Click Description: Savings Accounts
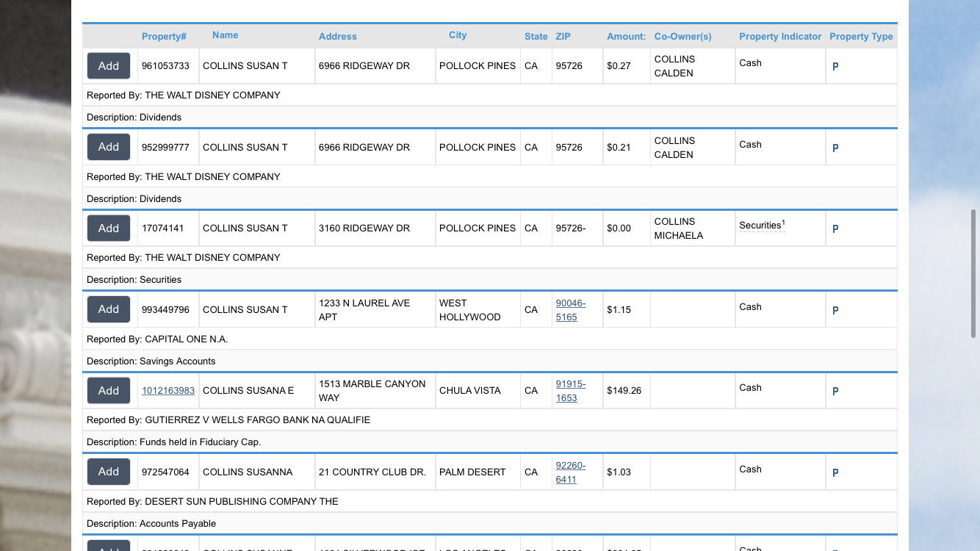This screenshot has width=980, height=551. point(151,361)
